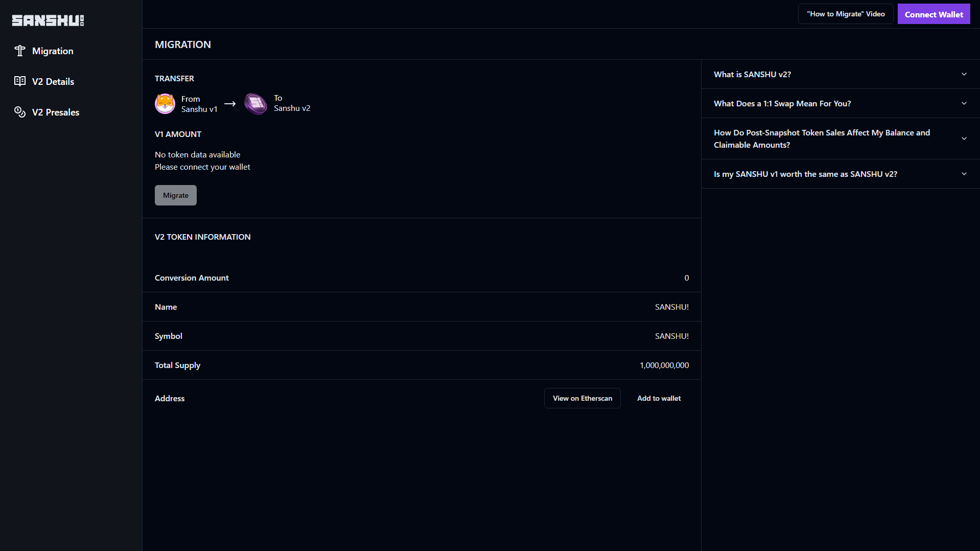
Task: Click the Conversion Amount label
Action: (192, 278)
